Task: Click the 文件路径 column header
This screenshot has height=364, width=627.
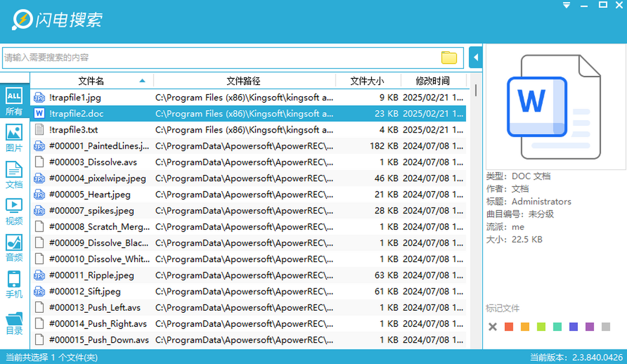Action: point(243,81)
